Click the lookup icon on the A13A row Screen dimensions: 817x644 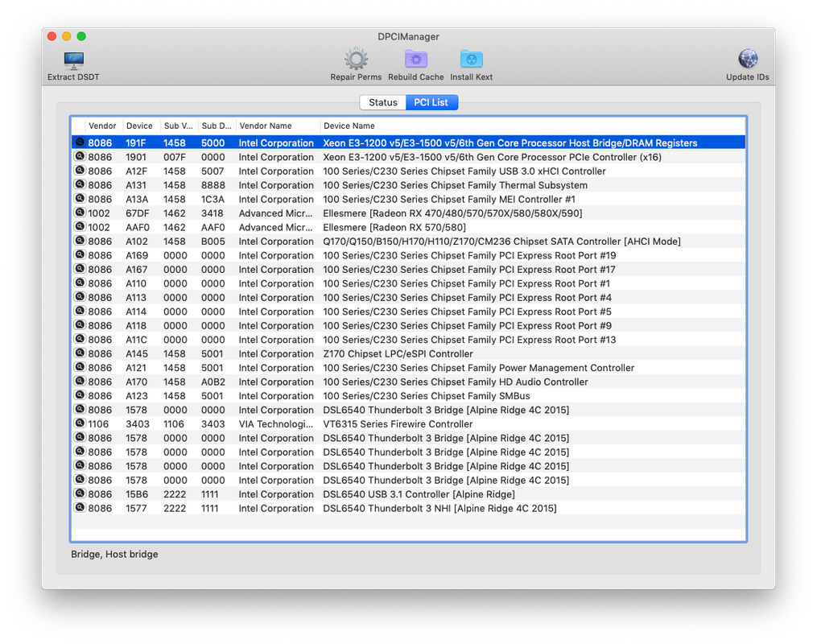point(80,199)
